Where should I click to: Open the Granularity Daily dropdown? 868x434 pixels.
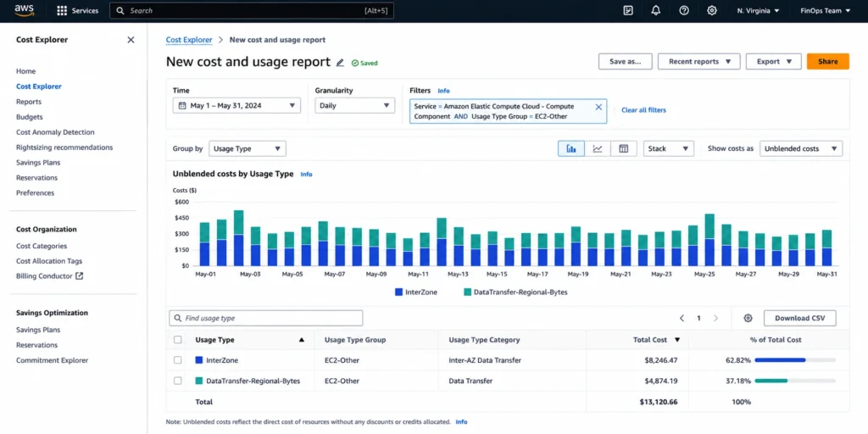coord(355,106)
